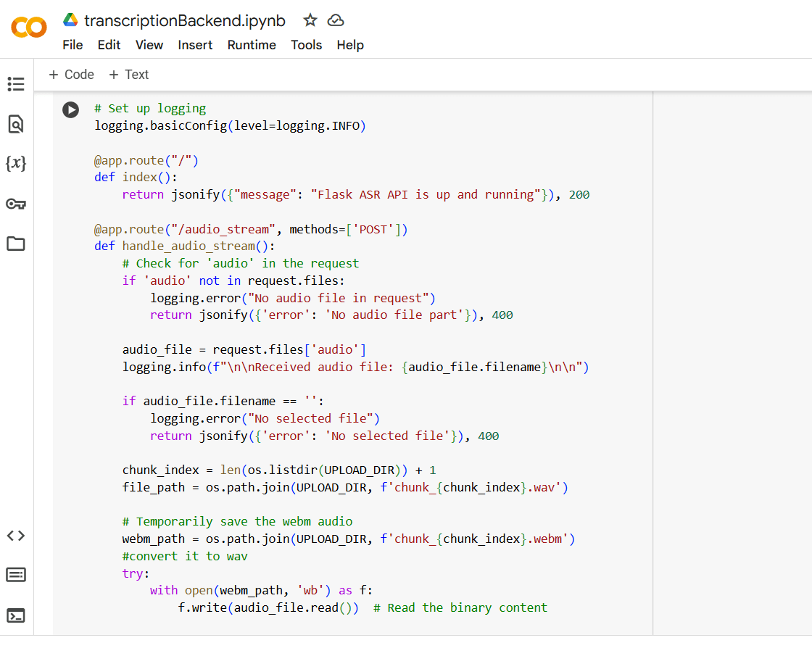Click the logging.basicConfig line
This screenshot has width=812, height=656.
(x=230, y=126)
